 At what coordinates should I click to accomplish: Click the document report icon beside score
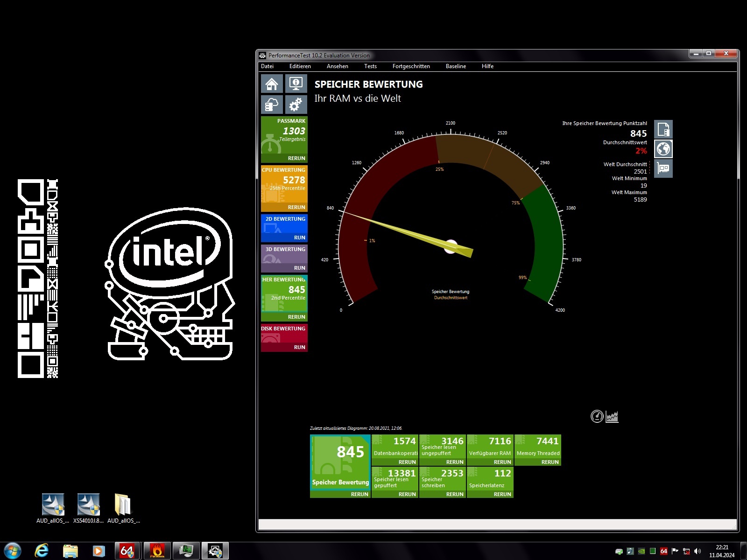(x=663, y=129)
